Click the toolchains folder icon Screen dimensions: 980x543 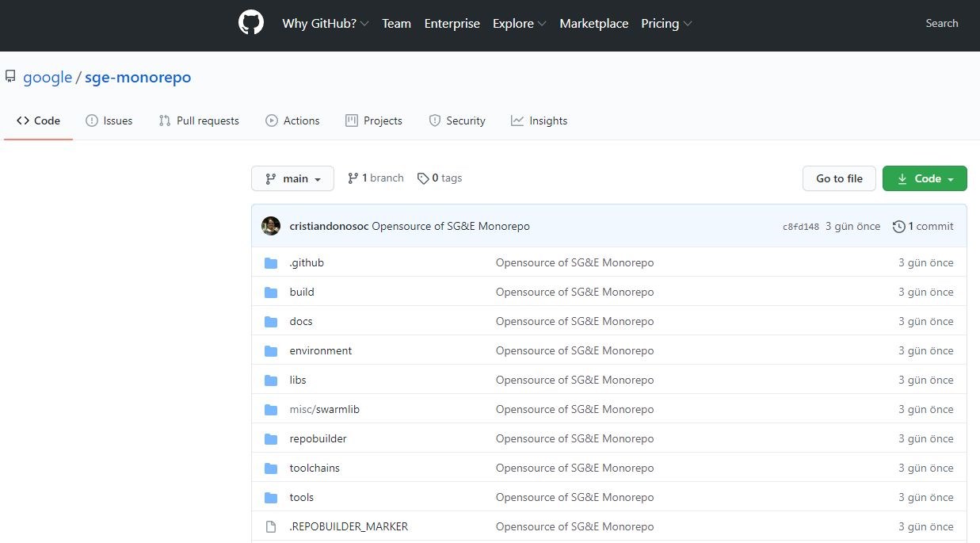(x=271, y=468)
